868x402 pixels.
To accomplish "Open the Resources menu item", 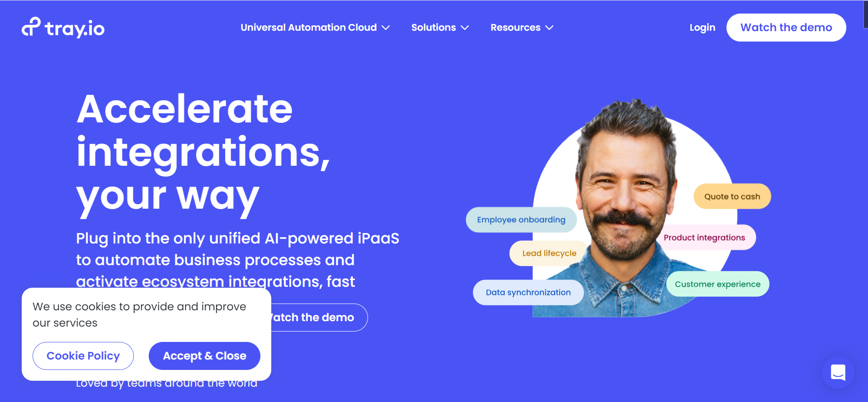I will coord(515,28).
